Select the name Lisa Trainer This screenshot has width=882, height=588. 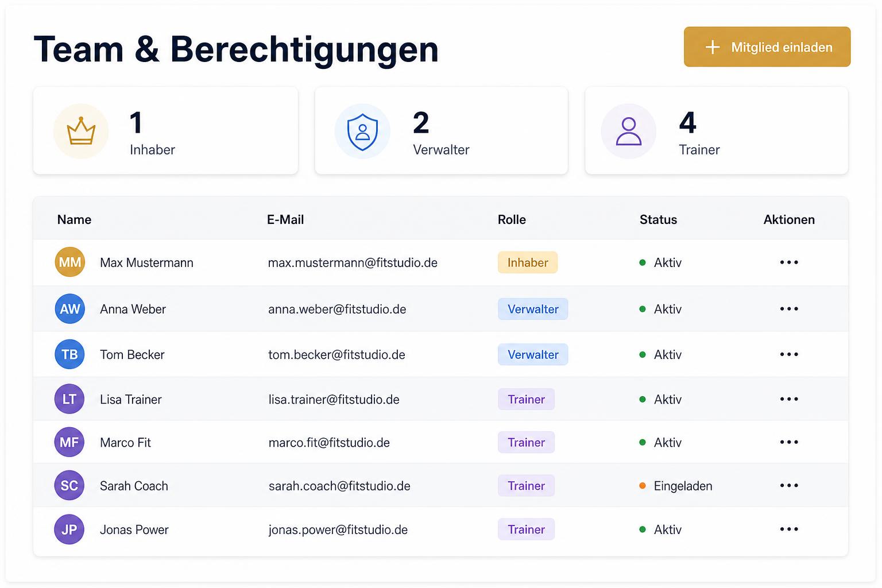(x=131, y=399)
